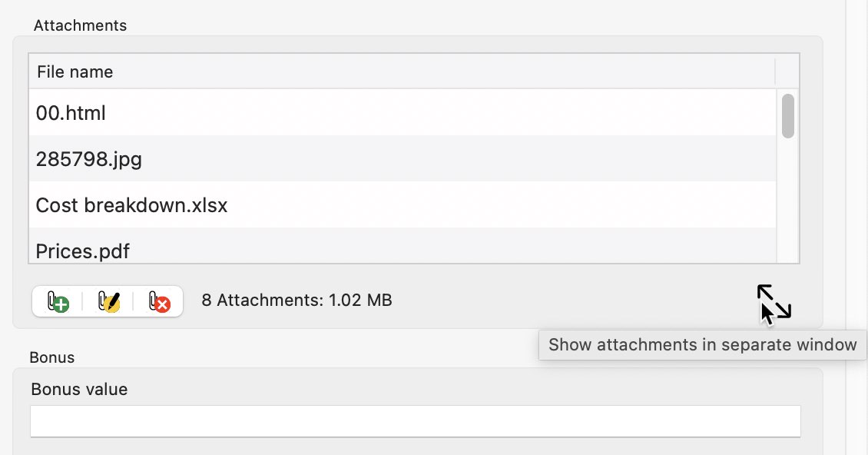
Task: Click narrow empty header beside File name
Action: coord(787,71)
